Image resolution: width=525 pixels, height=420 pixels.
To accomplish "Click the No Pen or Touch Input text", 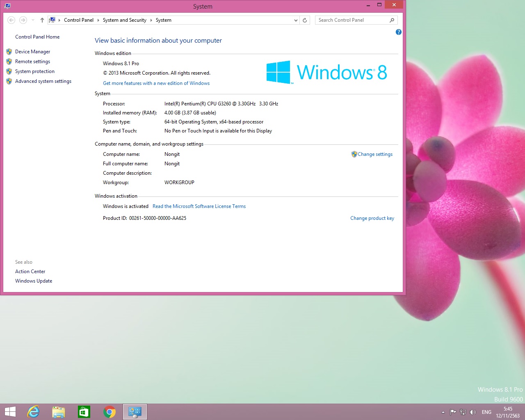I will pyautogui.click(x=218, y=131).
